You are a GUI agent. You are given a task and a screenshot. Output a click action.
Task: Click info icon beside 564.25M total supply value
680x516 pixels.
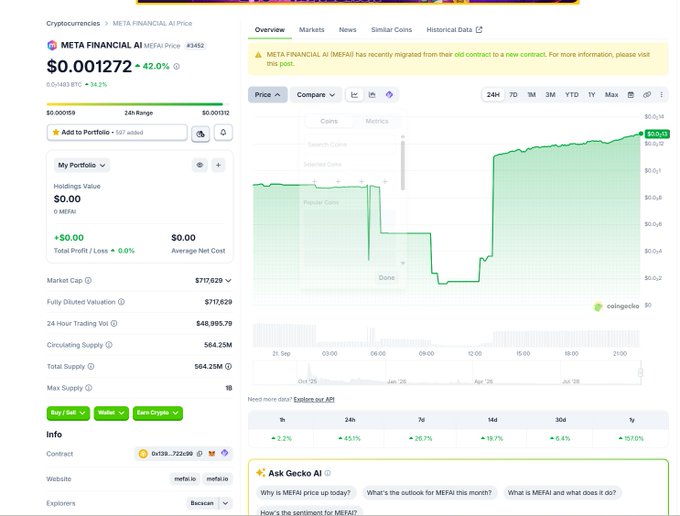(229, 366)
